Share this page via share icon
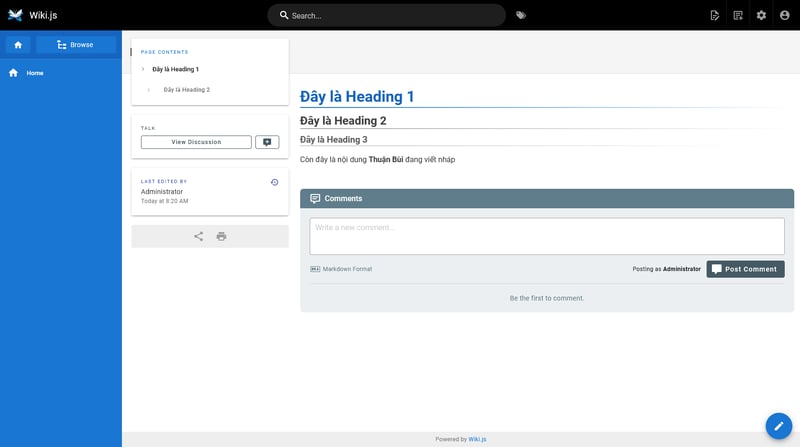Image resolution: width=800 pixels, height=447 pixels. [x=198, y=236]
